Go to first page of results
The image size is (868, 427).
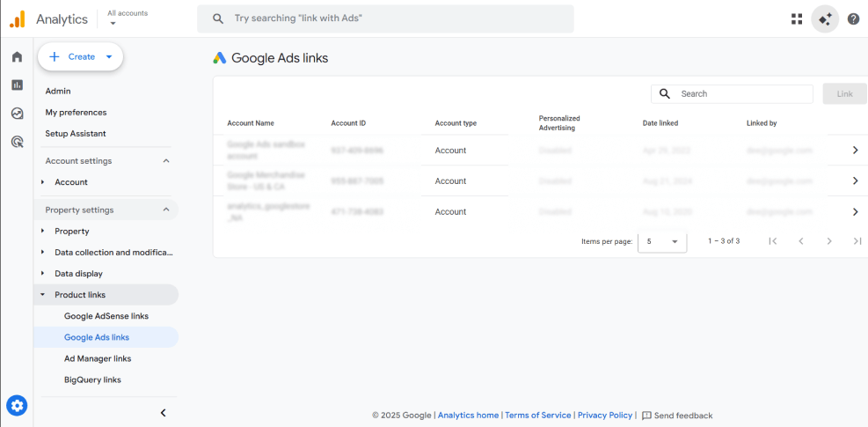point(773,240)
